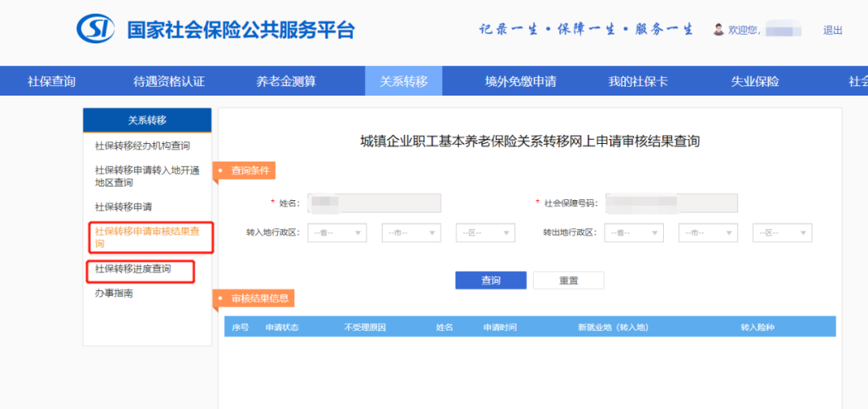This screenshot has height=409, width=868.
Task: Open the 转入地行政区 district dropdown
Action: pyautogui.click(x=485, y=233)
